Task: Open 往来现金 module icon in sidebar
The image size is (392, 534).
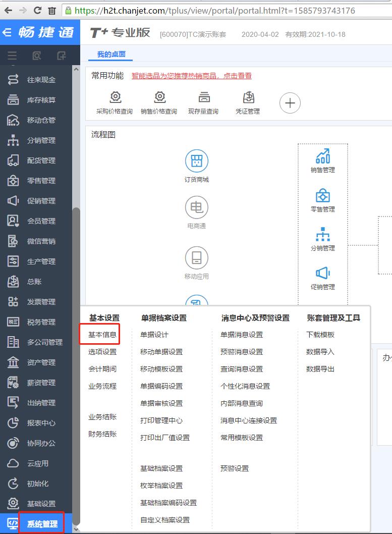Action: 13,80
